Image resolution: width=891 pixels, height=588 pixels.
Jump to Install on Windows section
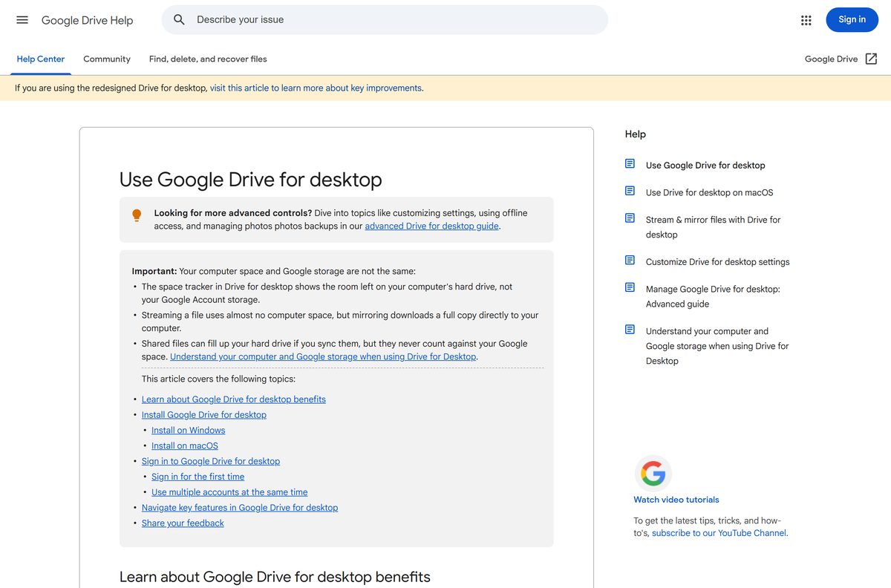point(189,431)
